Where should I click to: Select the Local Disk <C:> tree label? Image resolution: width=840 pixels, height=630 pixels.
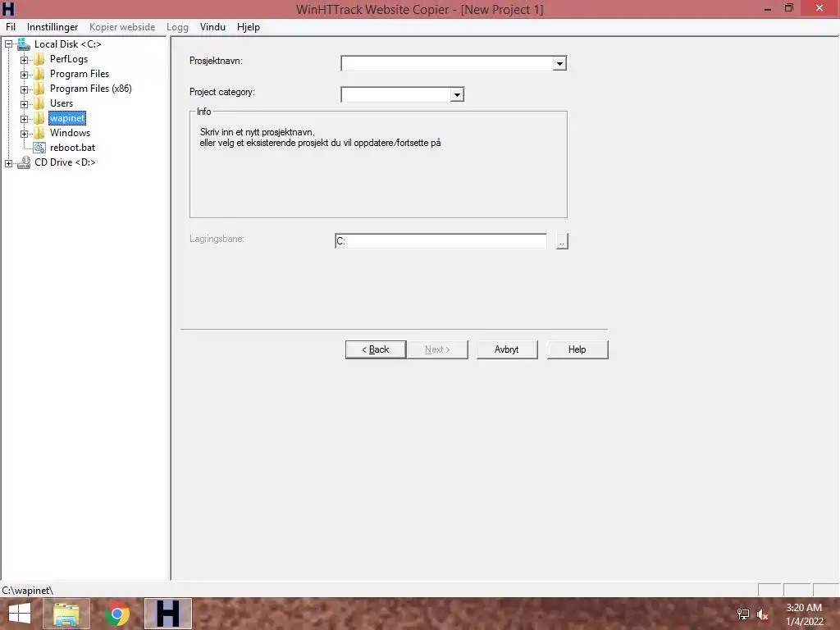[67, 44]
